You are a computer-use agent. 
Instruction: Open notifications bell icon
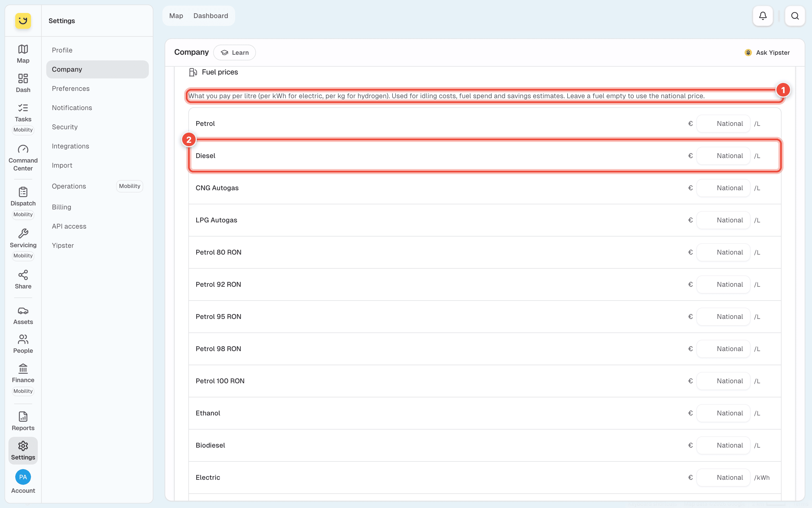tap(763, 16)
